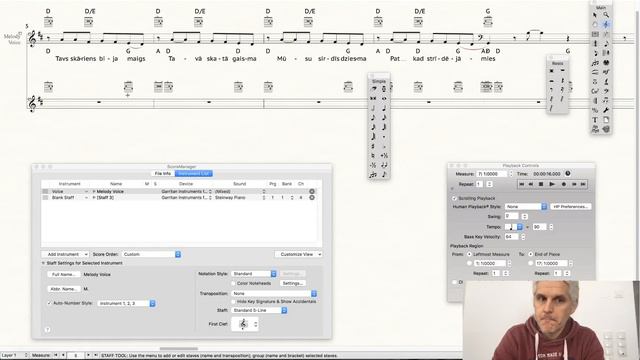Open the Human Playback Style dropdown
The image size is (640, 360).
coord(526,207)
